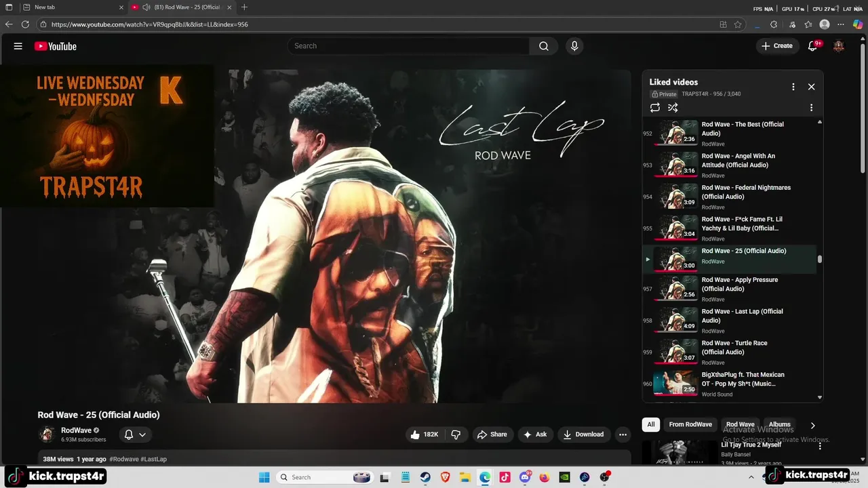Add the page to favorites with the star icon
Viewport: 868px width, 488px height.
pos(738,24)
